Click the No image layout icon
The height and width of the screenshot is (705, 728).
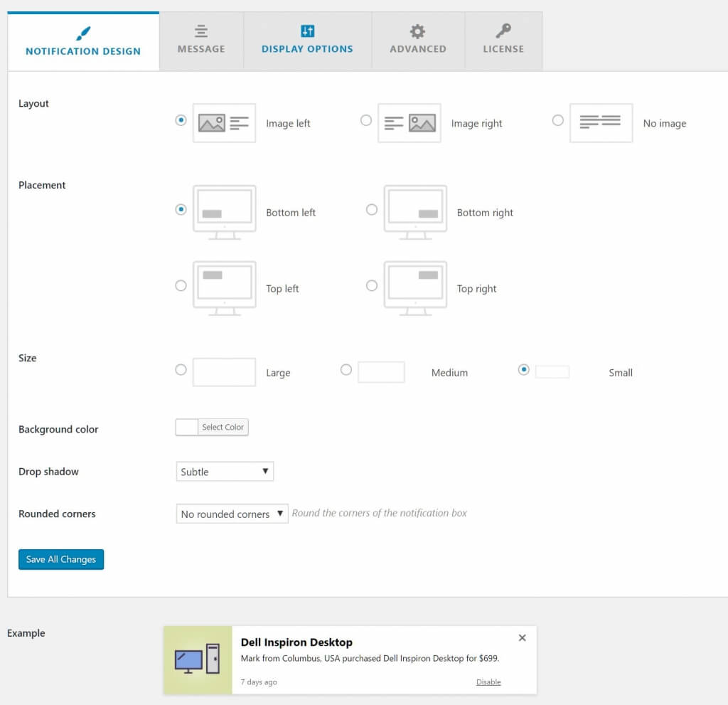(x=601, y=123)
